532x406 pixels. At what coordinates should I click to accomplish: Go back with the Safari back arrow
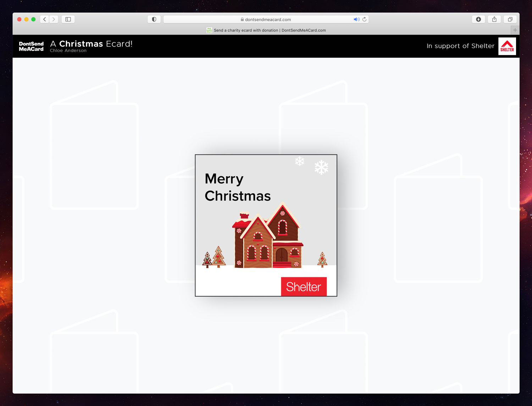(x=45, y=20)
